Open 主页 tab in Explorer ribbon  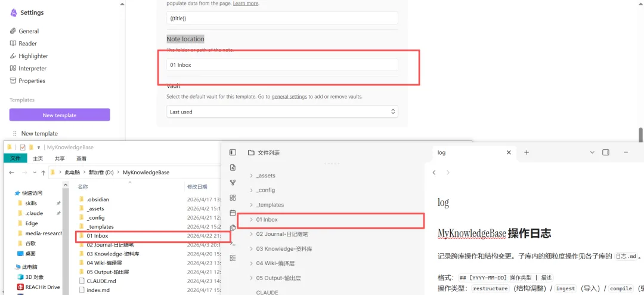tap(38, 158)
